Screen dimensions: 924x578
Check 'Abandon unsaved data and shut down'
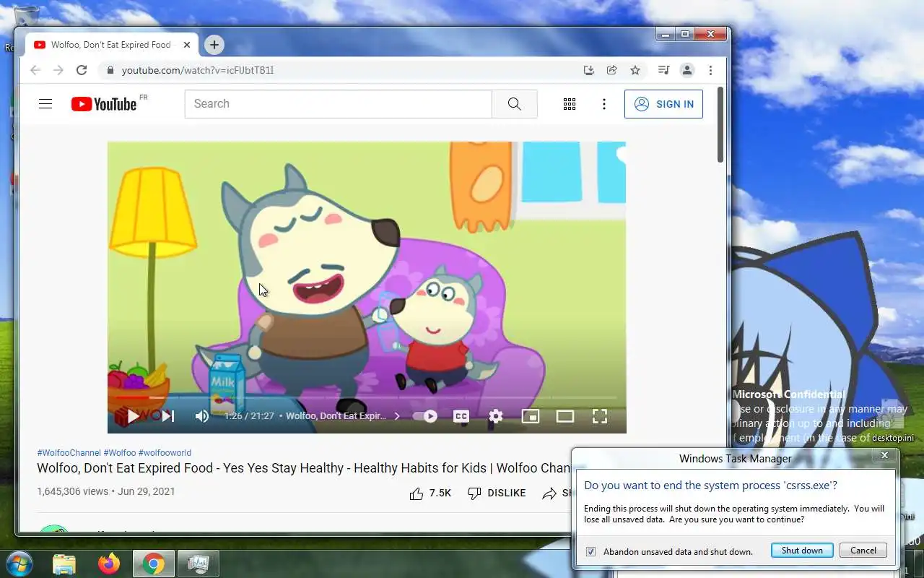click(x=590, y=551)
